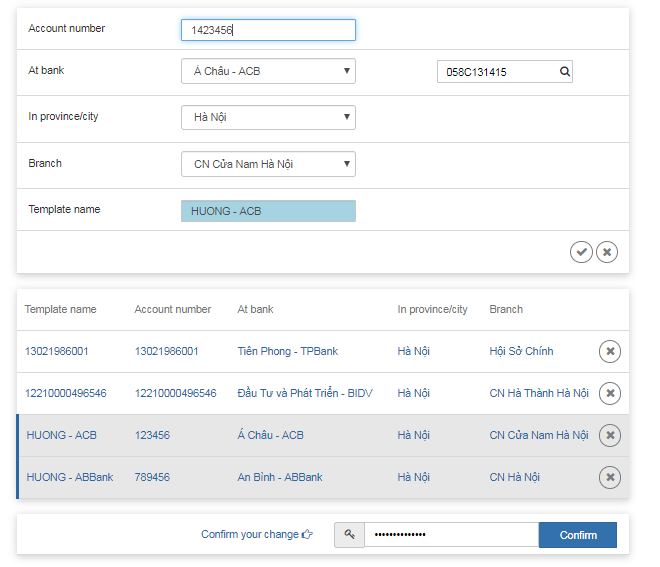Click the key icon beside password field

[x=349, y=535]
